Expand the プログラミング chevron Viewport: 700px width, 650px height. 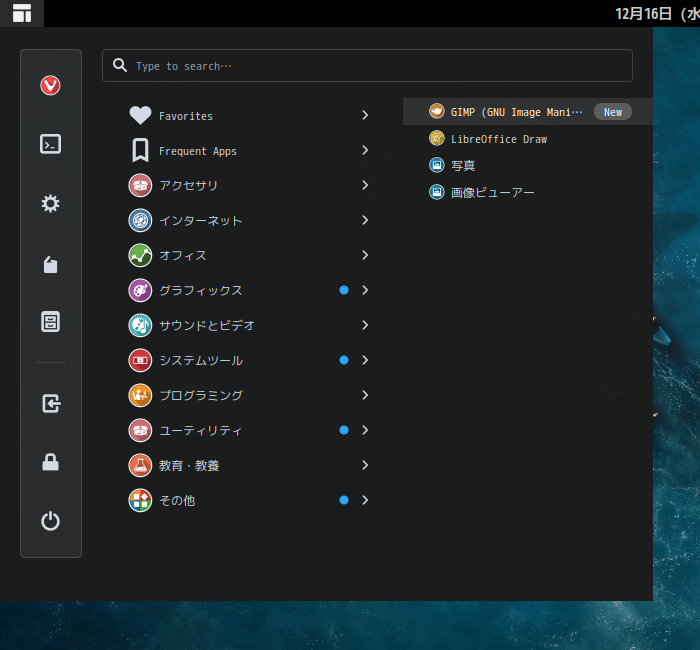(365, 395)
